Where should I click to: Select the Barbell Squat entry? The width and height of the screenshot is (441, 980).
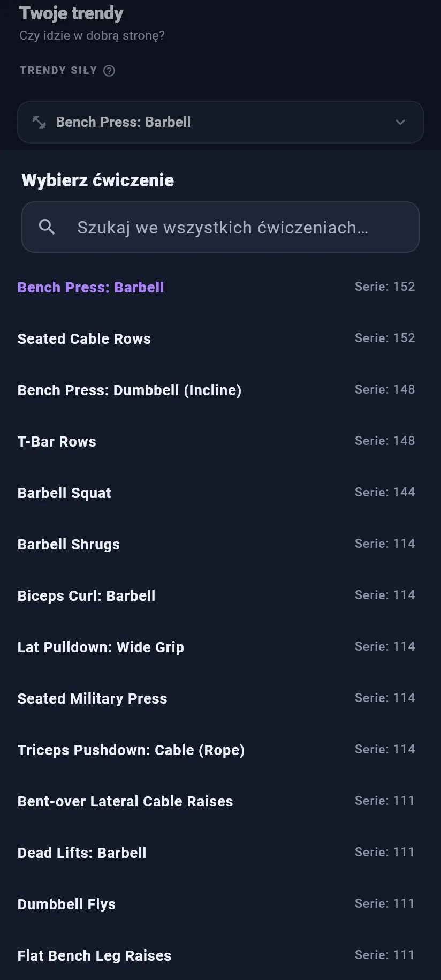(216, 493)
